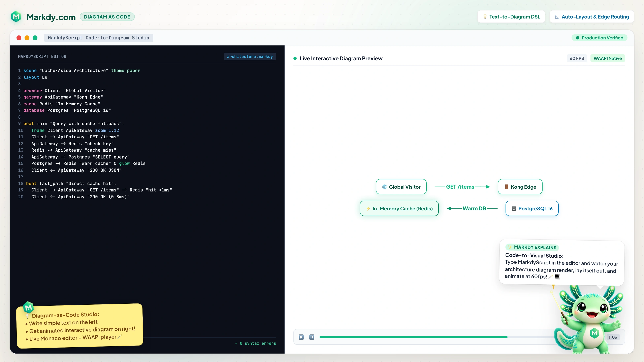Image resolution: width=644 pixels, height=362 pixels.
Task: Click the M logo on the yellow sticky note
Action: point(28,307)
